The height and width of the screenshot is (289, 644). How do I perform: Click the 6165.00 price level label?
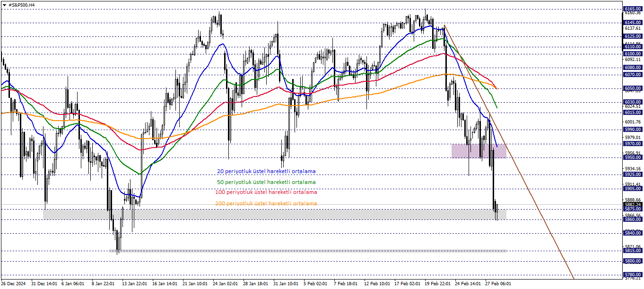pyautogui.click(x=633, y=9)
